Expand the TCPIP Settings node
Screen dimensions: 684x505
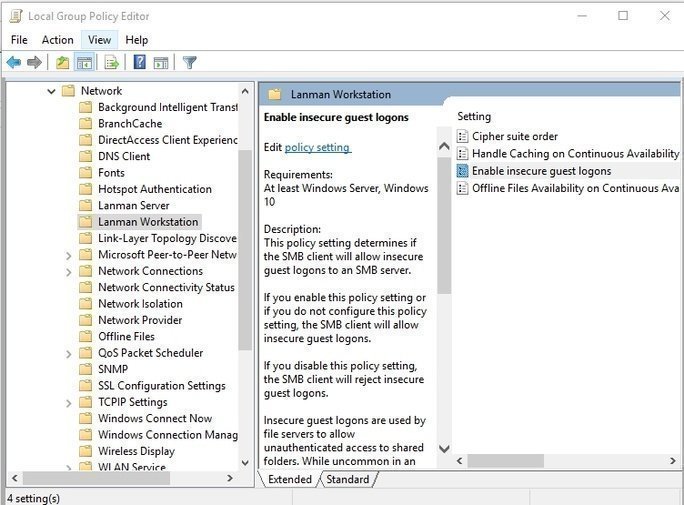[68, 403]
